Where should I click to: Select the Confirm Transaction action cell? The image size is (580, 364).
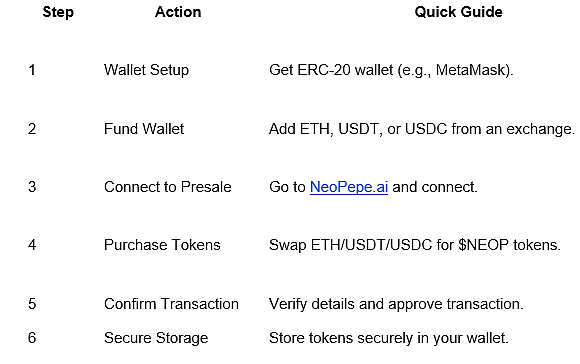click(x=171, y=304)
